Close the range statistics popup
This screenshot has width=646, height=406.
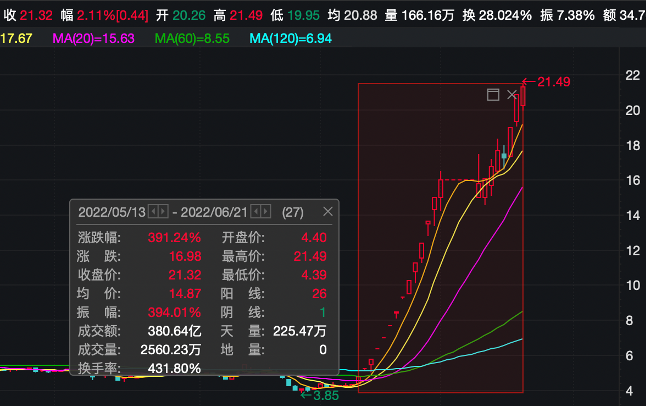click(x=327, y=212)
